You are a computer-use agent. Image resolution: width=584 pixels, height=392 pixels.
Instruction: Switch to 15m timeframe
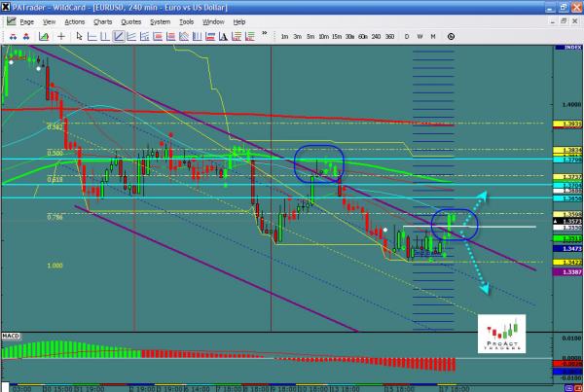point(337,37)
